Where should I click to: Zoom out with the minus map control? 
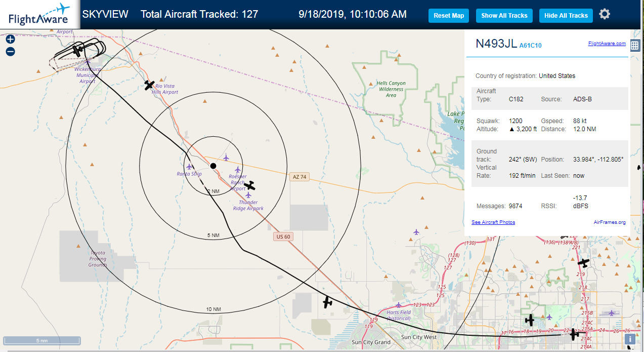(10, 52)
